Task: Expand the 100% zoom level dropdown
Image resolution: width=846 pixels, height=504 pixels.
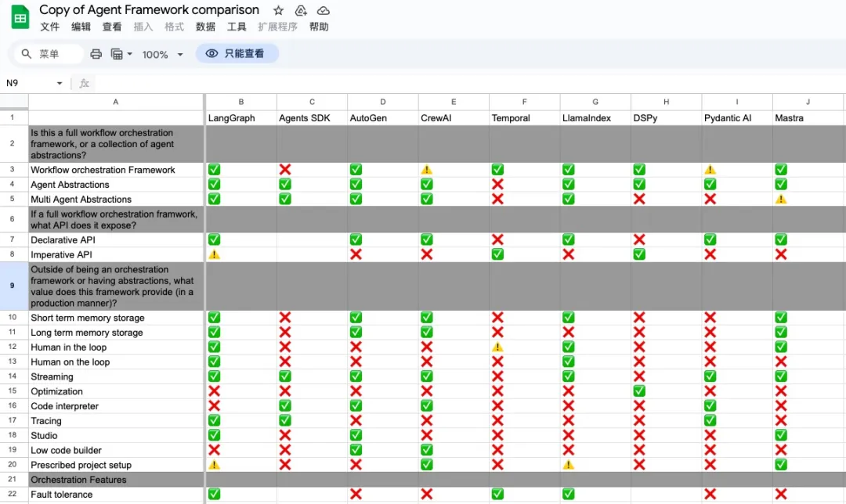Action: (x=163, y=54)
